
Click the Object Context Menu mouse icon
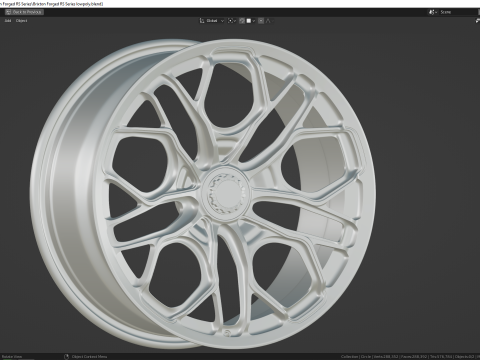pos(66,357)
